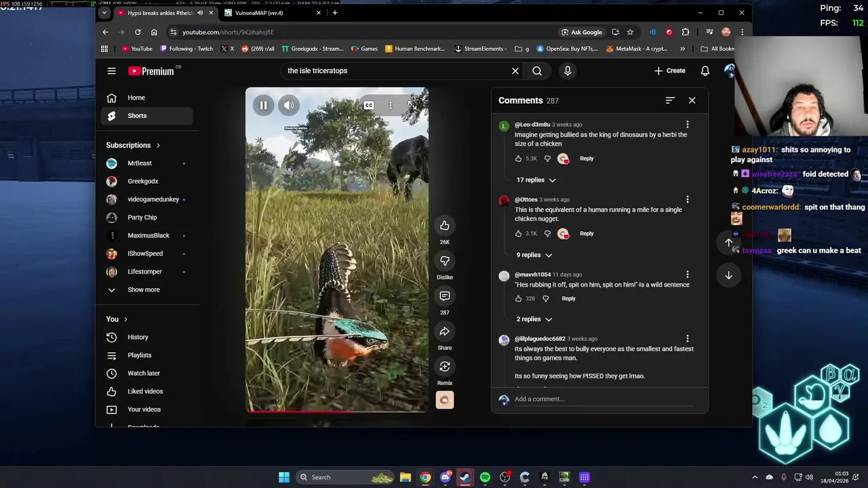Bookmark this page with the star icon

(630, 32)
